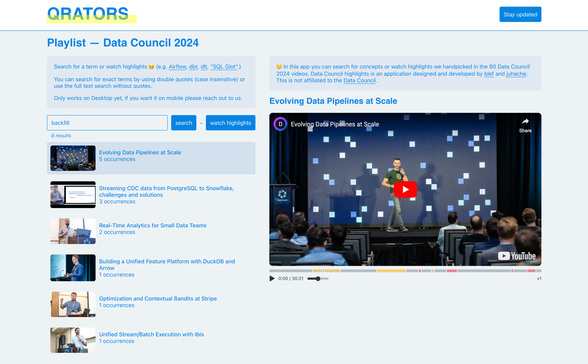Click the Unified Stream/Batch Execution with Ibis thumbnail
The height and width of the screenshot is (364, 588).
73,340
